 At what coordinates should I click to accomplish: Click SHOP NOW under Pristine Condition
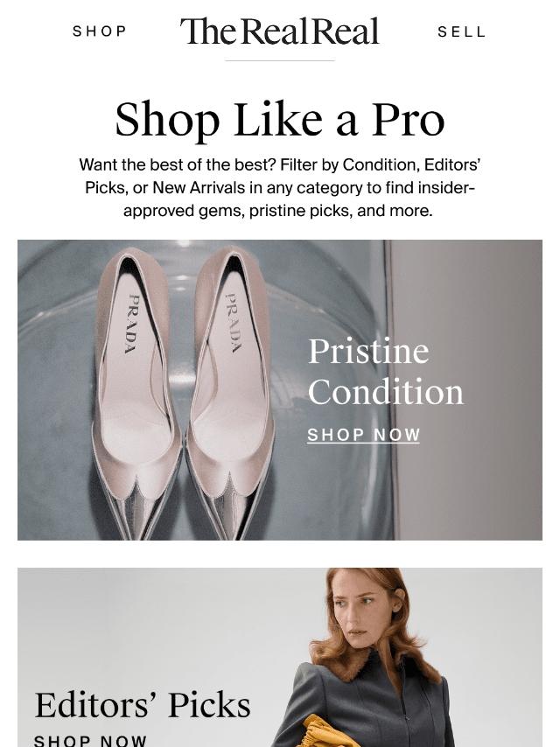363,435
